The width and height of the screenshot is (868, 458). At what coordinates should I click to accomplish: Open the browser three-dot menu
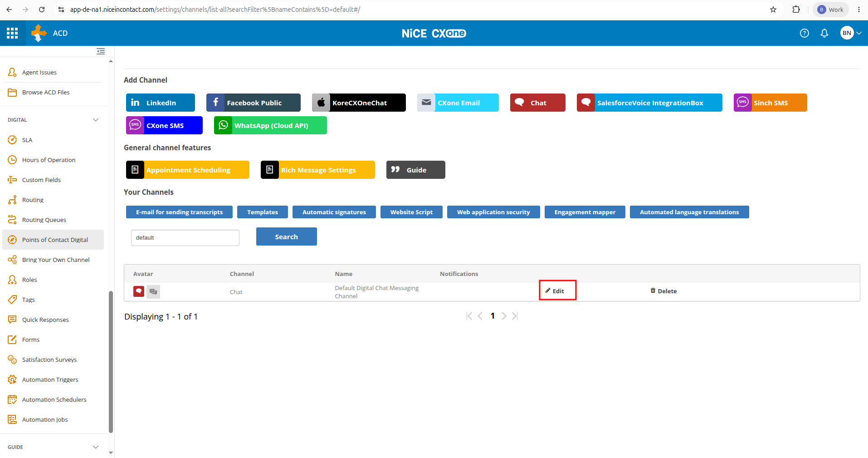(859, 10)
